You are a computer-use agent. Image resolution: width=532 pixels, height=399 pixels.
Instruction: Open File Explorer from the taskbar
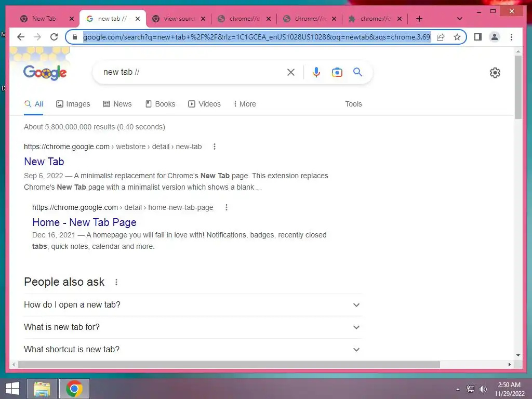pos(42,389)
